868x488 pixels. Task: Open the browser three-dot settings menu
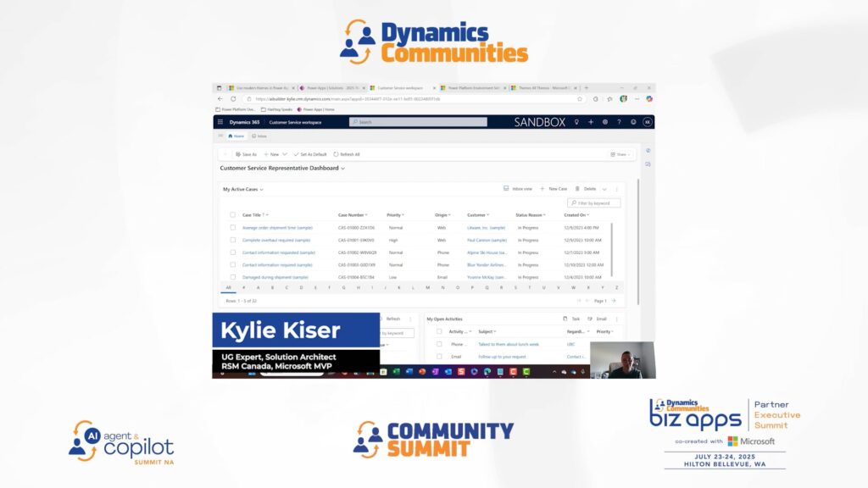(x=637, y=99)
